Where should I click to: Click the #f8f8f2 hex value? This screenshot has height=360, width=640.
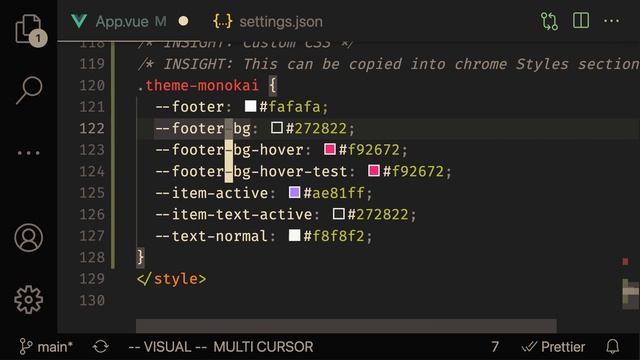(334, 236)
